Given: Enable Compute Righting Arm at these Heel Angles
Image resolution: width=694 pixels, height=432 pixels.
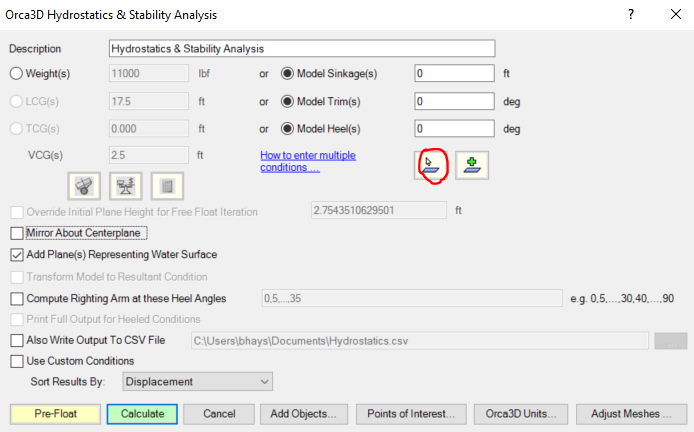Looking at the screenshot, I should pos(17,299).
